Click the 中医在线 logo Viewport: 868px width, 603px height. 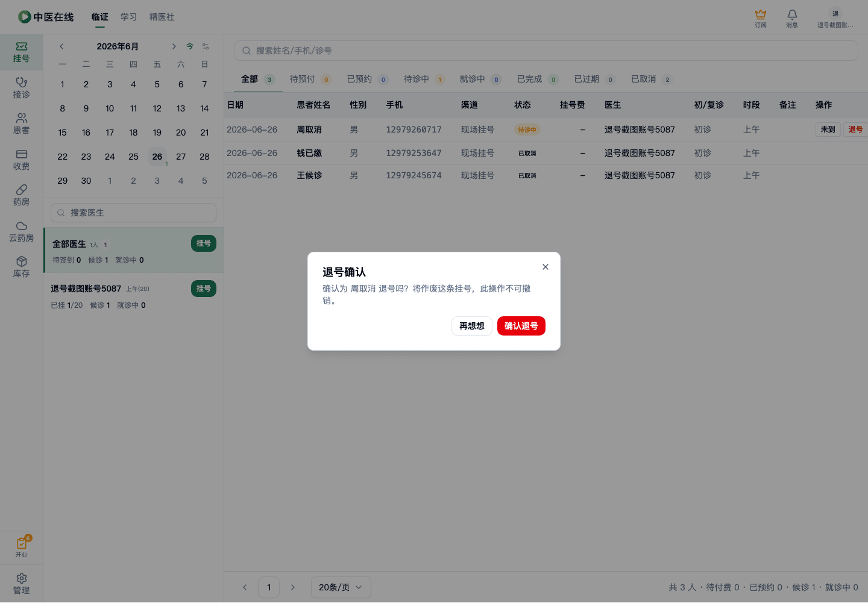46,17
